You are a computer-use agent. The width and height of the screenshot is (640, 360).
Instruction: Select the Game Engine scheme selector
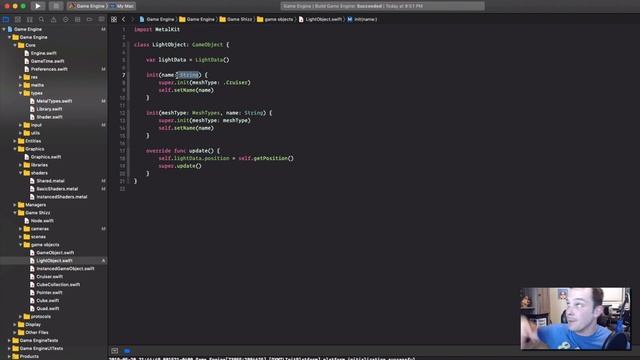87,6
